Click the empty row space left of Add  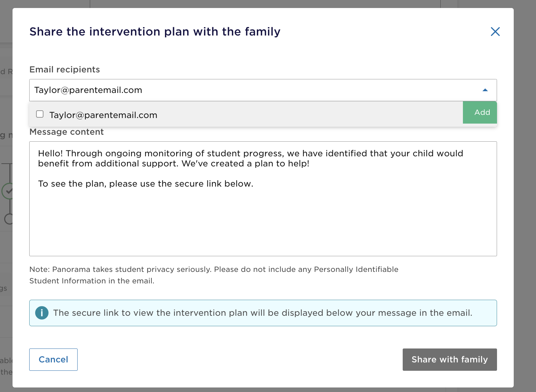(310, 115)
